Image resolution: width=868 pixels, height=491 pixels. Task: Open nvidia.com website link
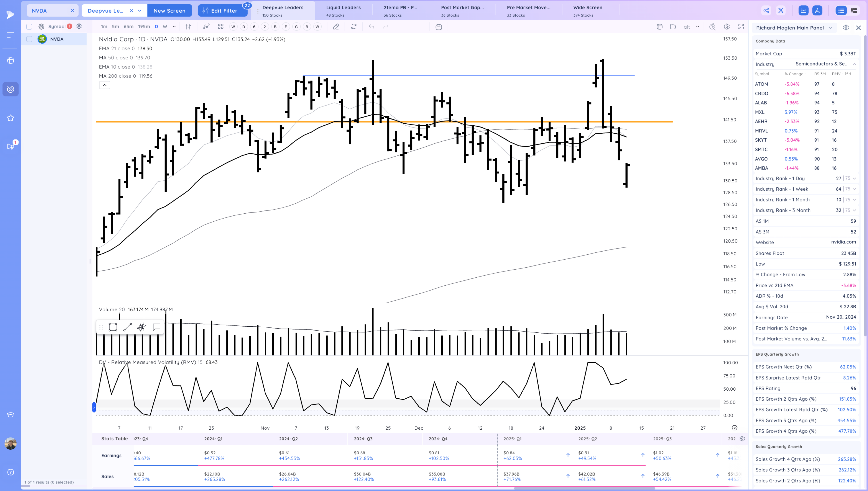tap(843, 242)
